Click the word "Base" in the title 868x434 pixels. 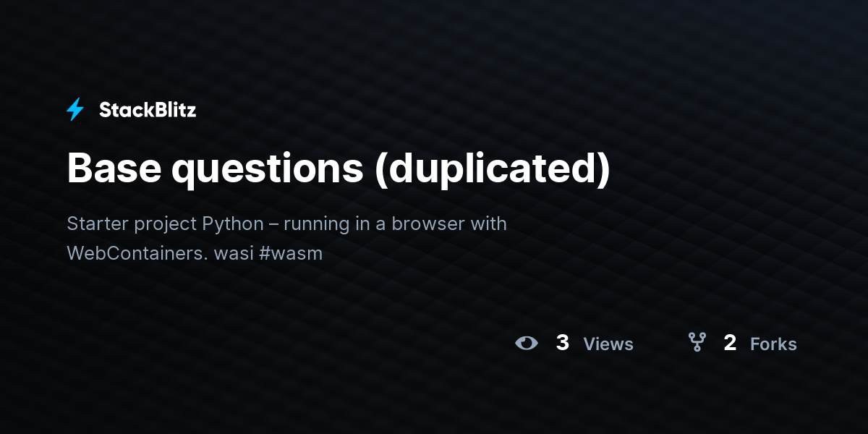click(114, 168)
